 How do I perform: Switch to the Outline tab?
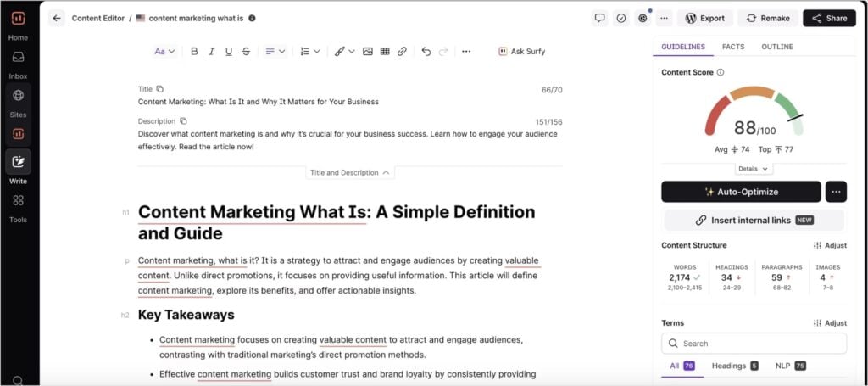(777, 47)
